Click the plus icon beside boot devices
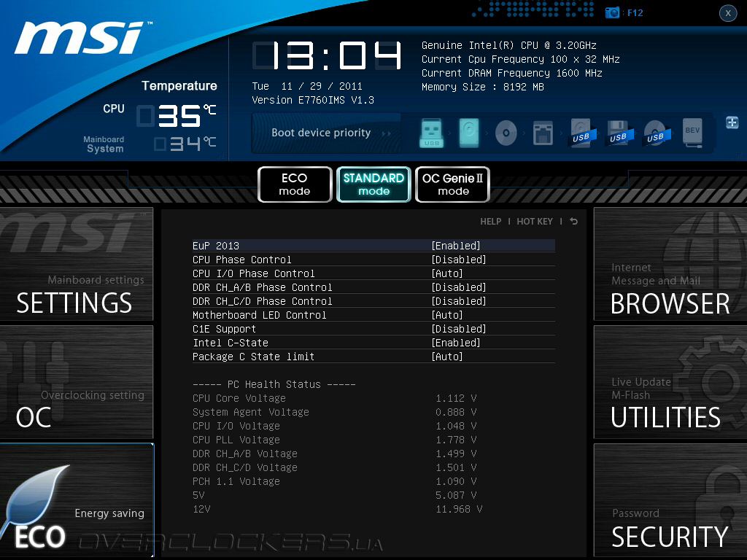Viewport: 747px width, 560px height. [x=732, y=122]
